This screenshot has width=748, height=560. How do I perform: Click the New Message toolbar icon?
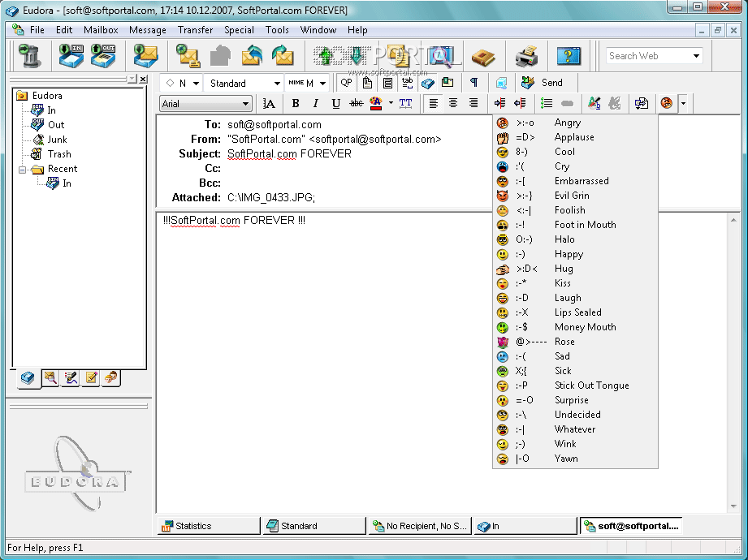point(188,56)
